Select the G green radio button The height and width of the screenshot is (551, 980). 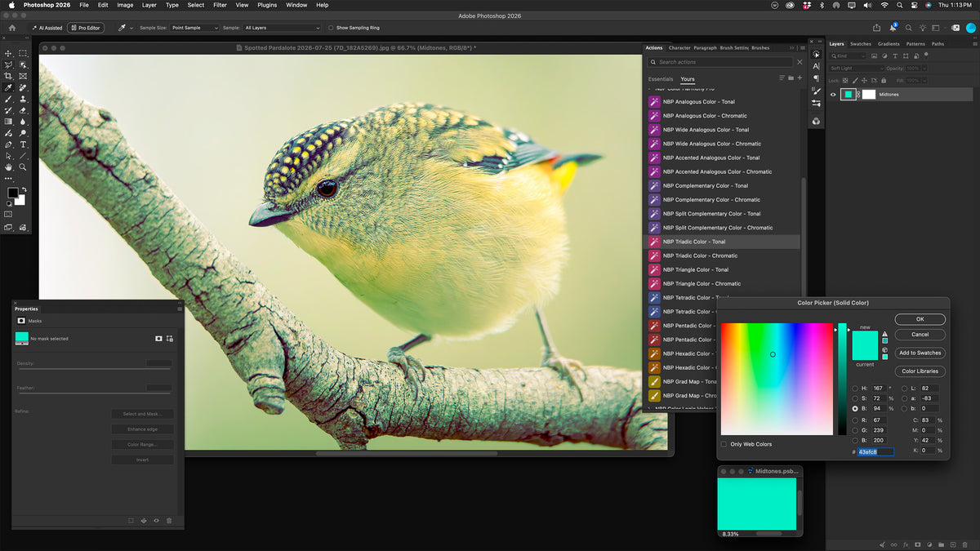pos(855,430)
